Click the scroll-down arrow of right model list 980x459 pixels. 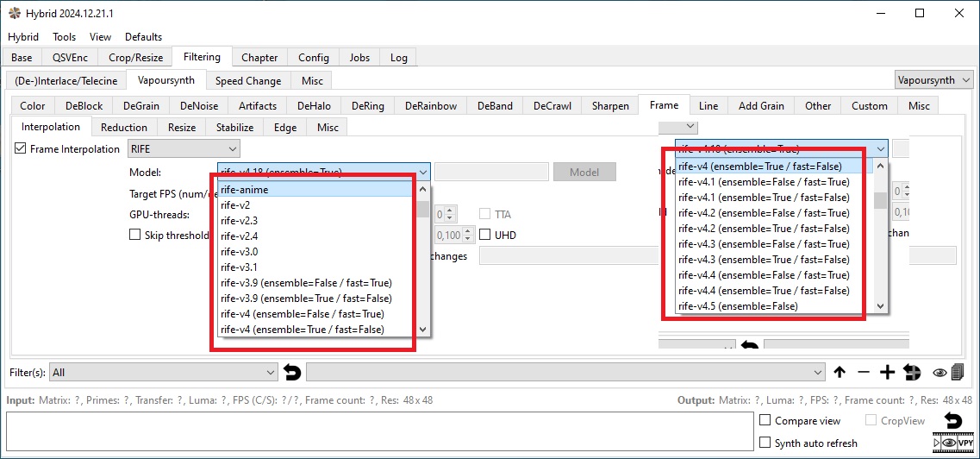pos(880,306)
